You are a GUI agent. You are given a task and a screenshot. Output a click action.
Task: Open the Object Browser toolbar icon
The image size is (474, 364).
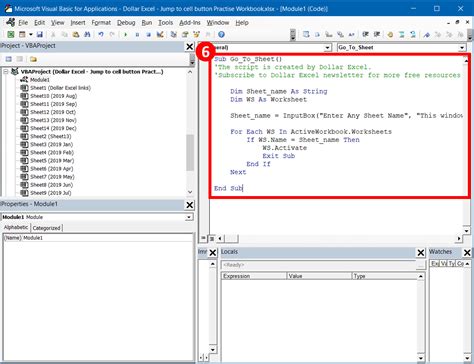pos(196,34)
